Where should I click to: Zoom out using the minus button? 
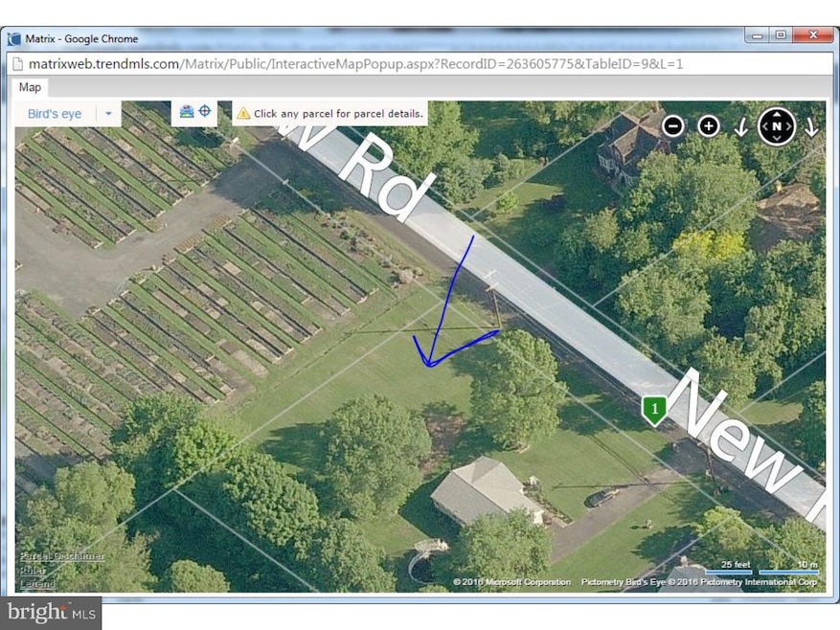click(673, 125)
